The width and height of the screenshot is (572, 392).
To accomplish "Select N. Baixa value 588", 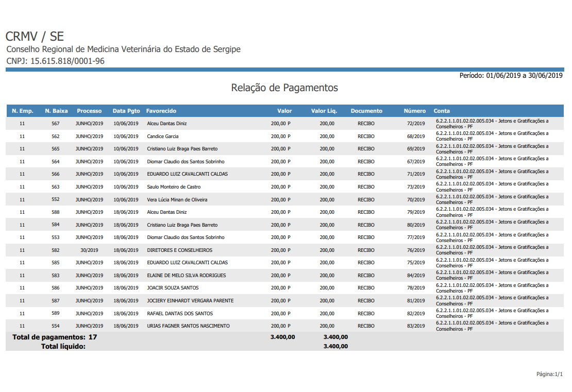I will coord(56,212).
